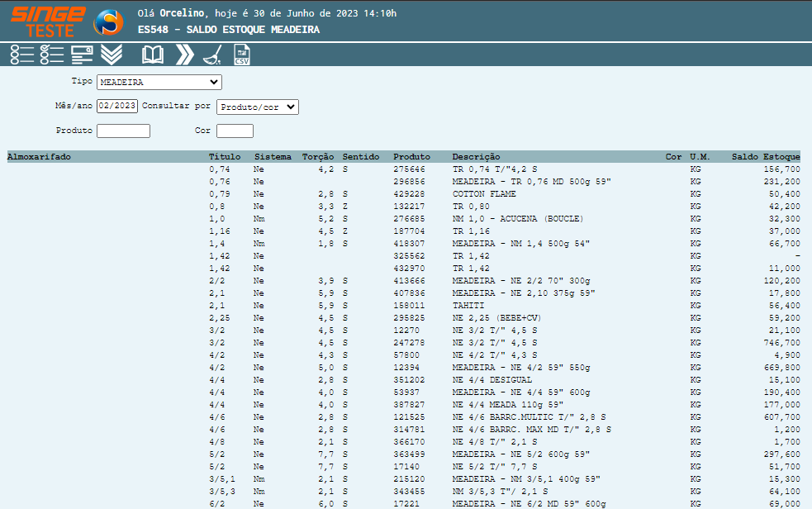Screen dimensions: 812x509
Task: Click the unchecked list icon in toolbar
Action: tap(22, 55)
